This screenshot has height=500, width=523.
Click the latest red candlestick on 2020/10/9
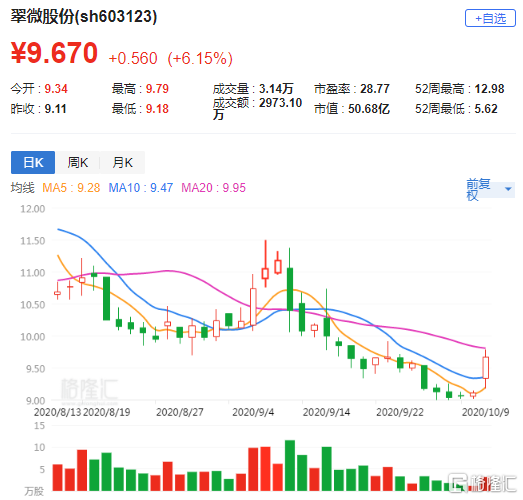[x=486, y=368]
